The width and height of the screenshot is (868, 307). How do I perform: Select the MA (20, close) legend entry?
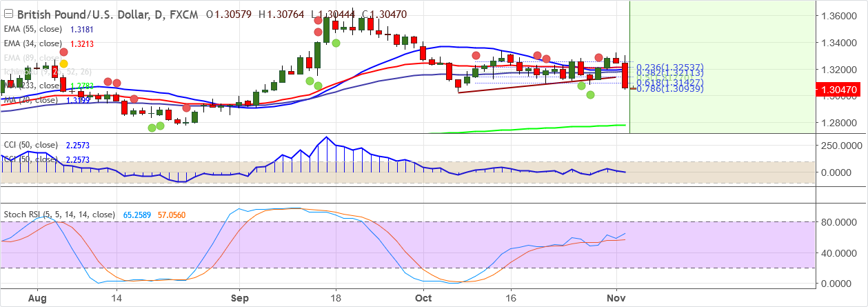coord(30,100)
